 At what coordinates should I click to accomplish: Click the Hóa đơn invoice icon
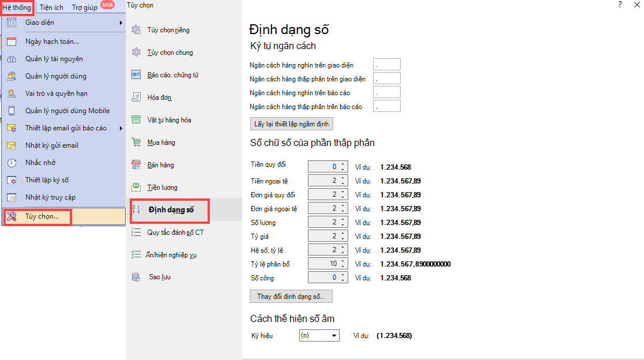[x=136, y=97]
